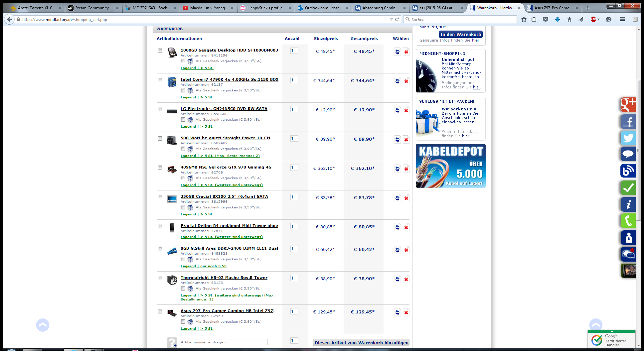
Task: Open the Google Zertifizierter Händler badge
Action: [x=611, y=340]
